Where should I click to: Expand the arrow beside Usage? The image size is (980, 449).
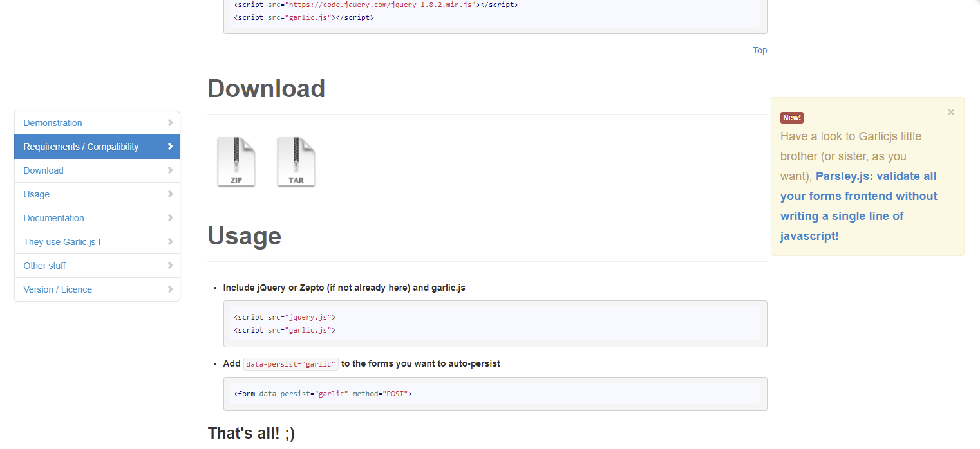point(170,194)
